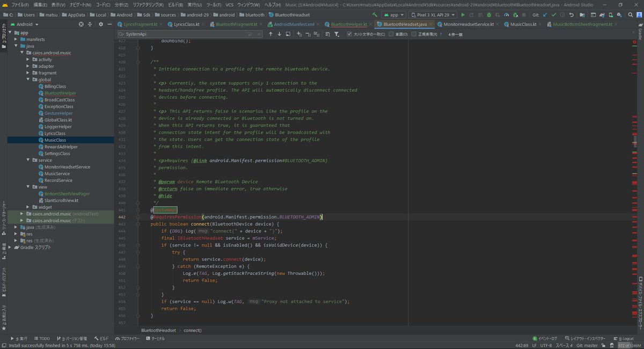
Task: Open the profiler gauge icon in toolbar
Action: (x=507, y=15)
